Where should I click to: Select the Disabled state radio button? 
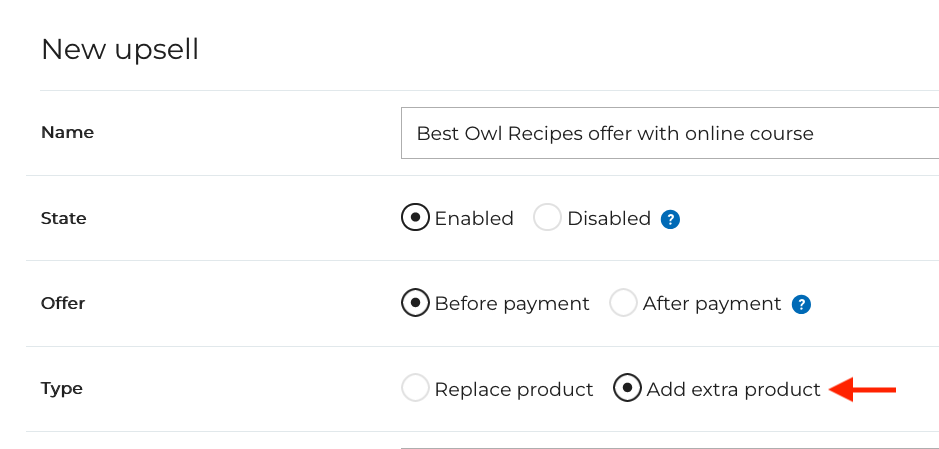point(547,218)
